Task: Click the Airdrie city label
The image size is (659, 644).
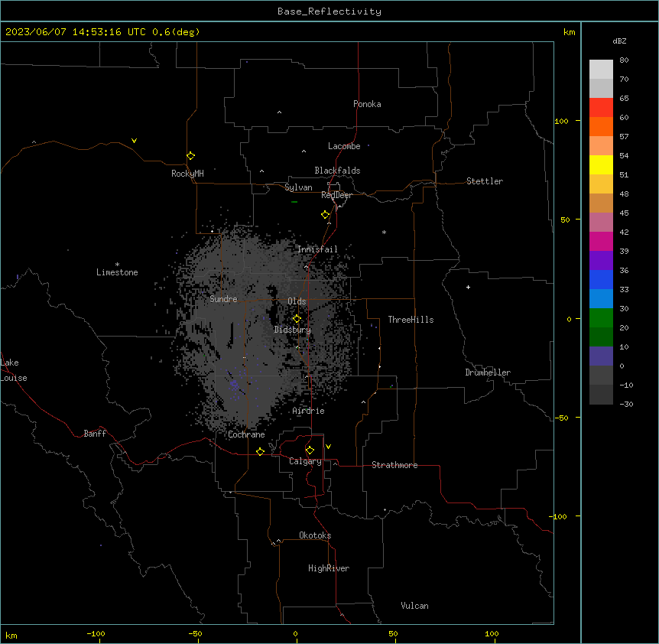Action: [309, 411]
